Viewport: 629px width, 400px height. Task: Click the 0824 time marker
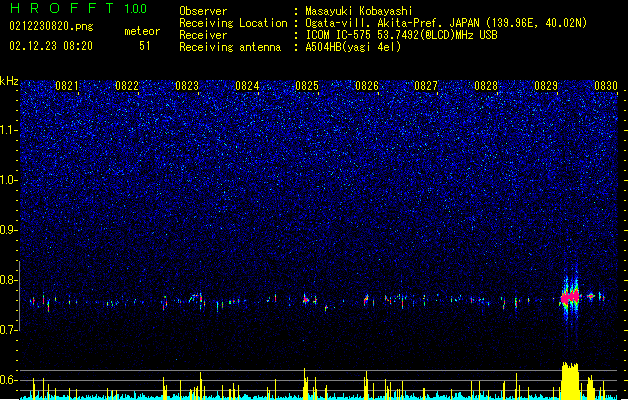[247, 86]
